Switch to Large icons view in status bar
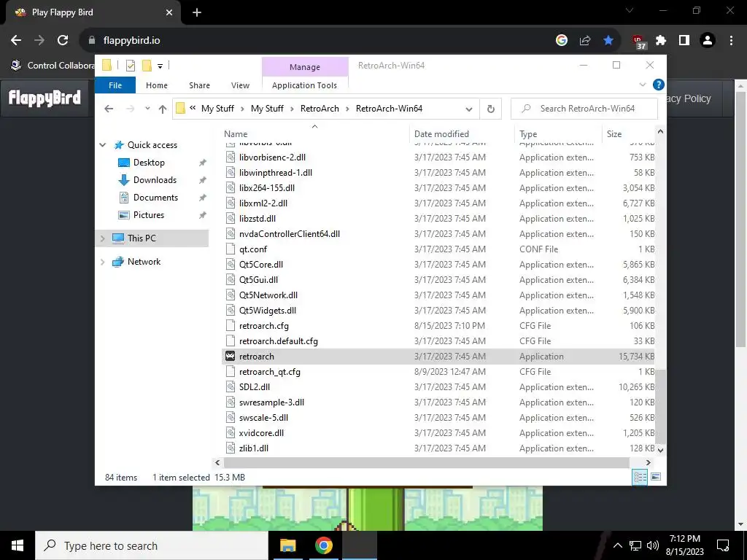Screen dimensions: 747x560 656,477
